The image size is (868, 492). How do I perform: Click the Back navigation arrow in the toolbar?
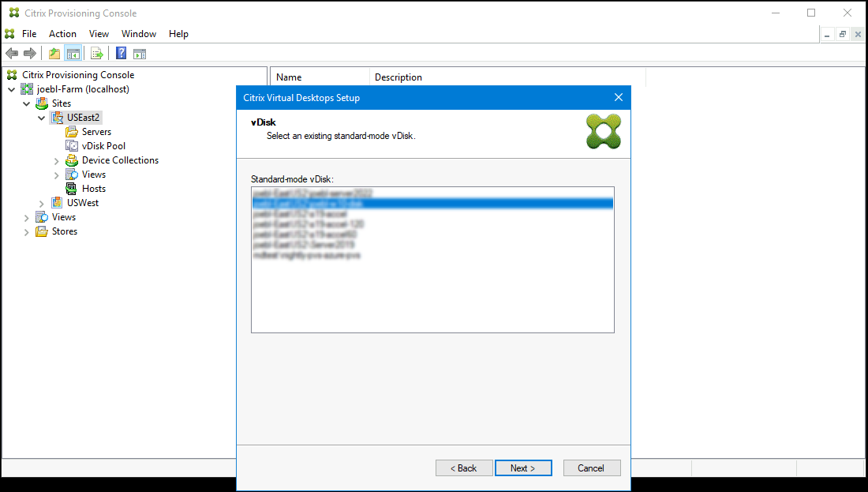pos(11,53)
